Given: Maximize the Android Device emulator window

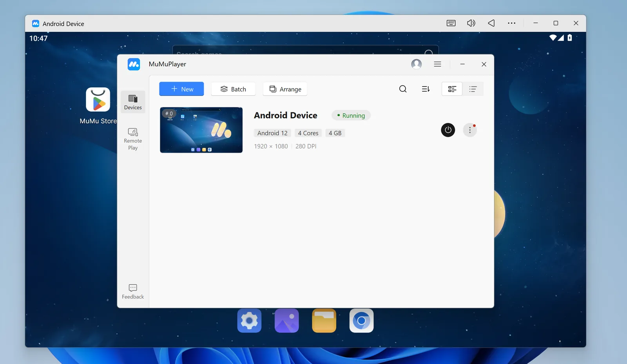Looking at the screenshot, I should pyautogui.click(x=556, y=23).
